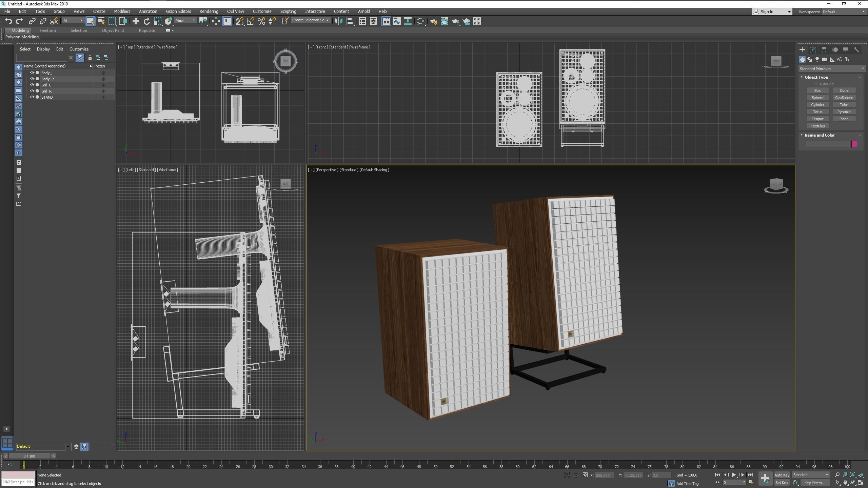Click the Maximize Viewport Toggle icon
868x488 pixels.
[x=861, y=483]
